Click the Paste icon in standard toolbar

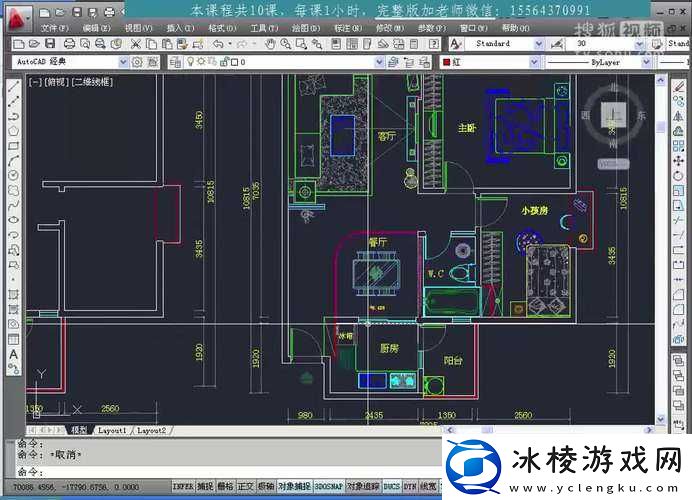[x=167, y=44]
